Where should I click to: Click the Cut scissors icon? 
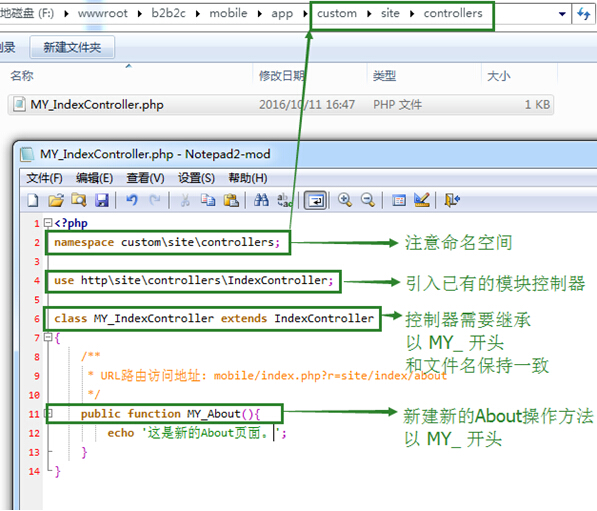click(185, 200)
